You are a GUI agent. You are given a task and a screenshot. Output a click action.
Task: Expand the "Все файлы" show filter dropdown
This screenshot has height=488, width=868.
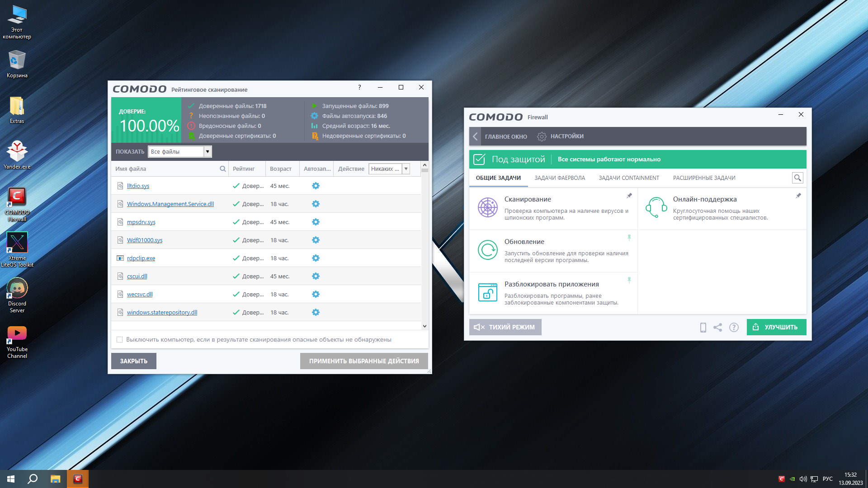tap(208, 152)
